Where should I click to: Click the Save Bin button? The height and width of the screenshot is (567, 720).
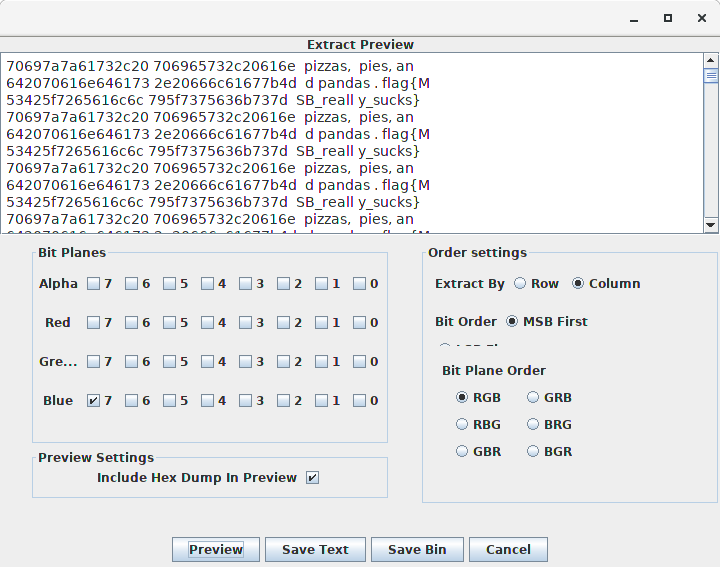click(x=417, y=550)
